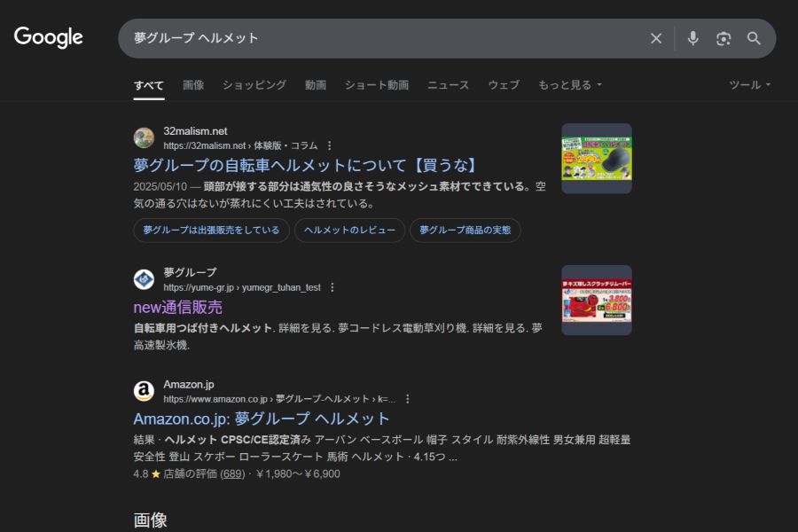This screenshot has width=798, height=532.
Task: Click the 夢グループは出張販売をしている chip
Action: pos(211,231)
